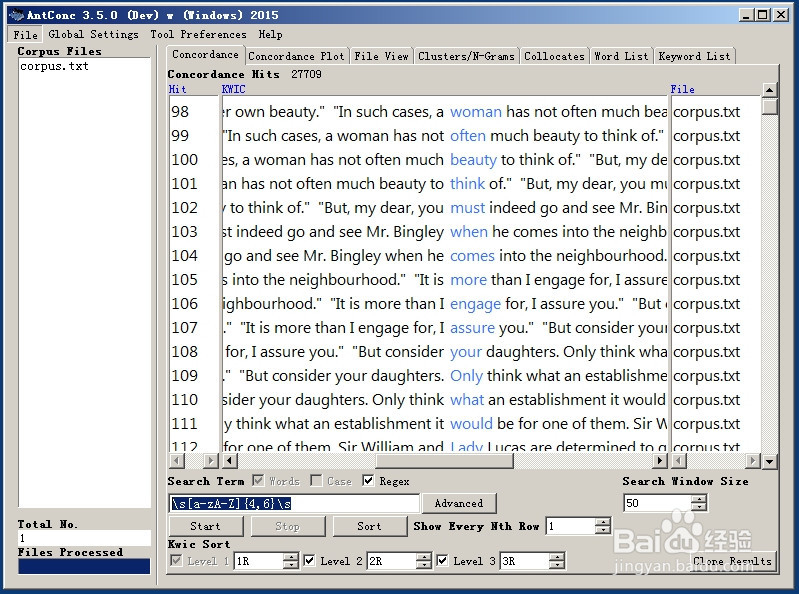This screenshot has width=799, height=594.
Task: Switch to the Clusters/N-Grams tab
Action: tap(466, 56)
